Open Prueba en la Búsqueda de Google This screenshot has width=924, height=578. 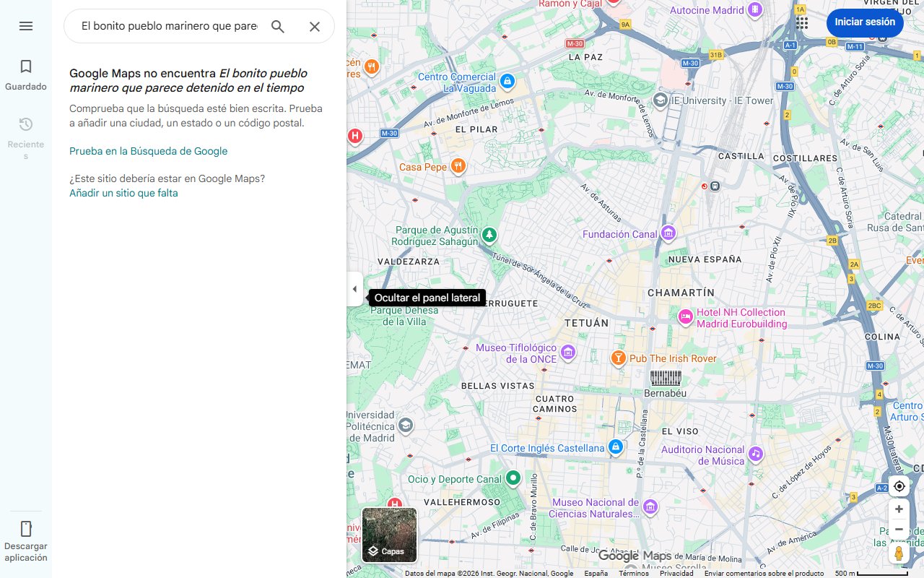148,151
